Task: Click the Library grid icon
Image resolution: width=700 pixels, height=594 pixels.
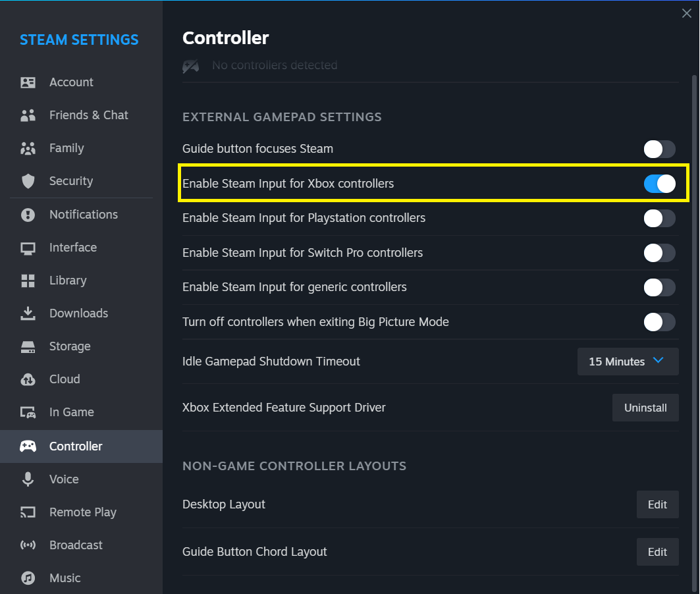Action: (28, 281)
